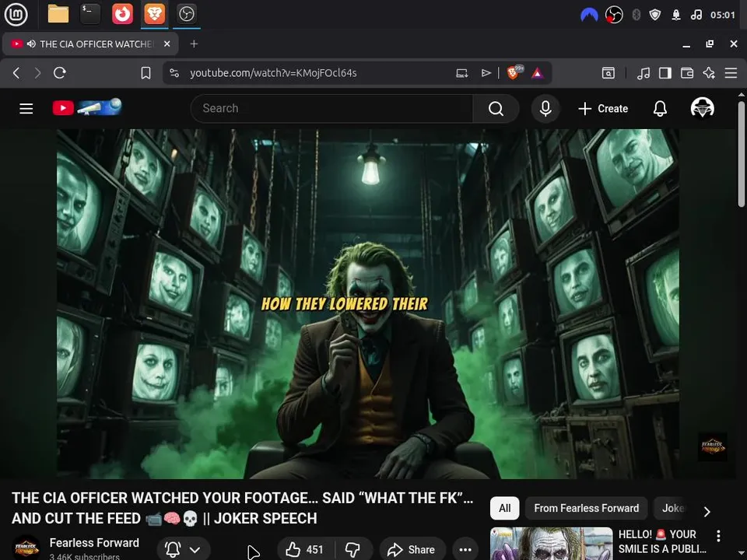Screen dimensions: 747x560
Task: Open the HELLO! YOUR SMILE thumbnail
Action: tap(551, 544)
